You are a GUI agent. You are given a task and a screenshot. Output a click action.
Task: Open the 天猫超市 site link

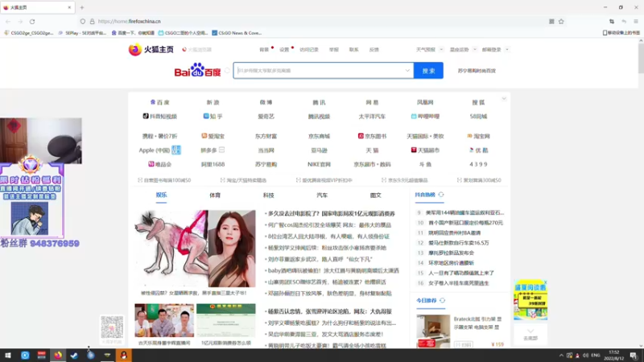pyautogui.click(x=425, y=150)
